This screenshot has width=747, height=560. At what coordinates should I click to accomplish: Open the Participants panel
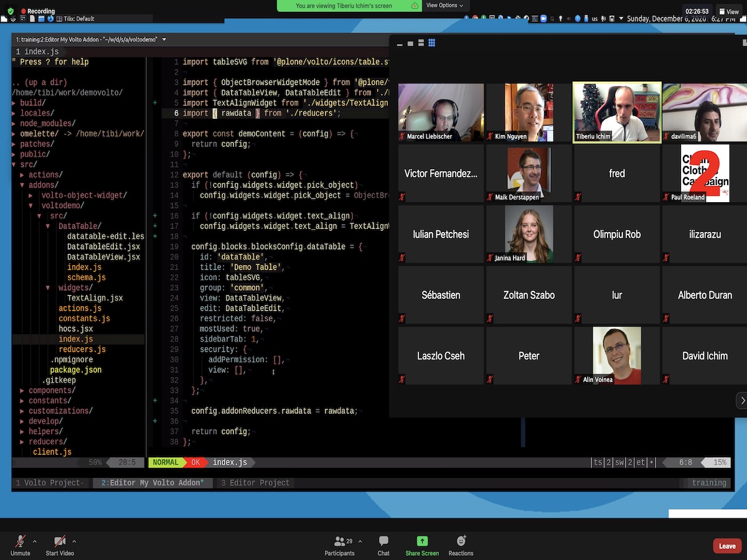(x=339, y=545)
